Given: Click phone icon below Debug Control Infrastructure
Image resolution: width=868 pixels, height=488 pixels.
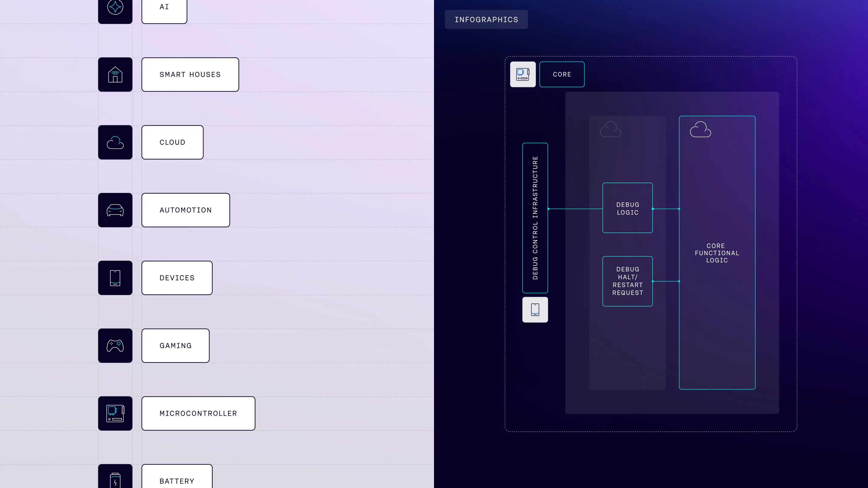Looking at the screenshot, I should pos(535,309).
